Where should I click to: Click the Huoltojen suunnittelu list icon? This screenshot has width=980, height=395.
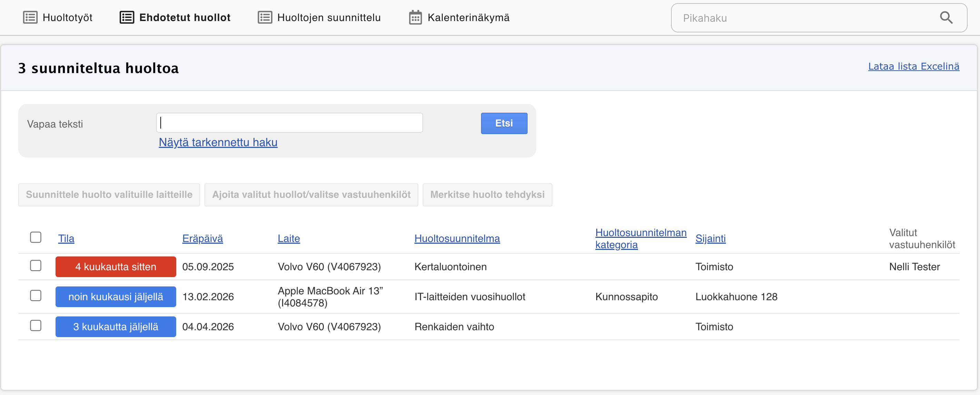(265, 18)
